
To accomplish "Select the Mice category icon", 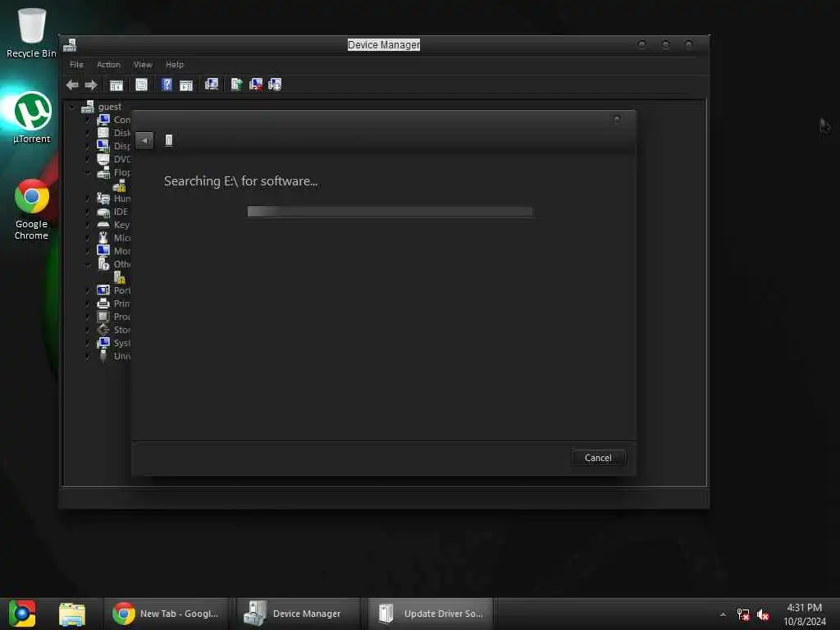I will pyautogui.click(x=103, y=238).
